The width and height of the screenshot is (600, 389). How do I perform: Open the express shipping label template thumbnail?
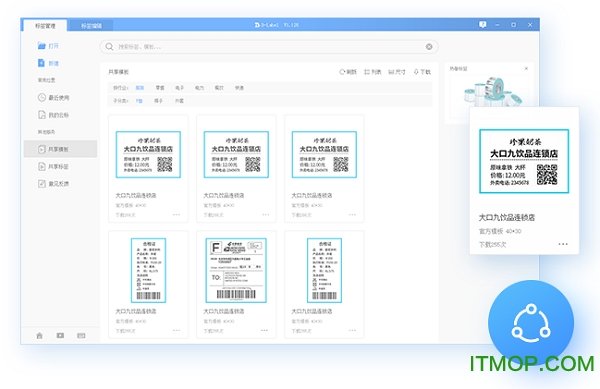(236, 270)
